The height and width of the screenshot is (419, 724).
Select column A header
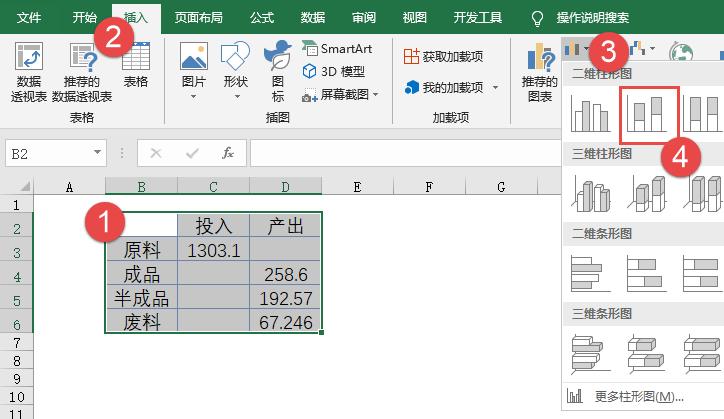(x=69, y=187)
